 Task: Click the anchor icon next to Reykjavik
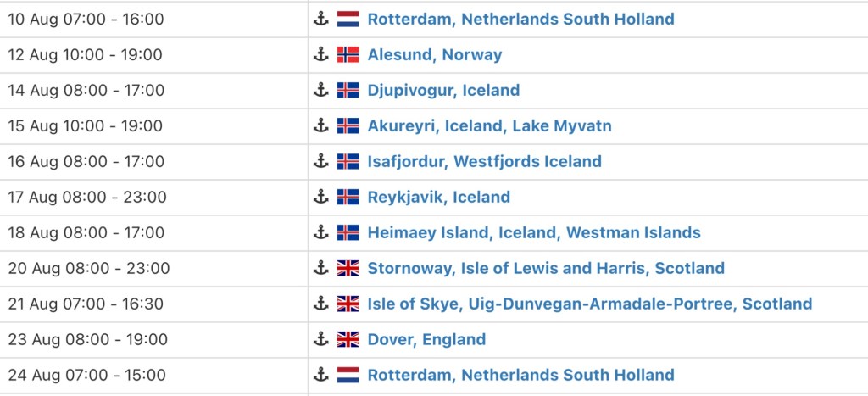tap(320, 197)
